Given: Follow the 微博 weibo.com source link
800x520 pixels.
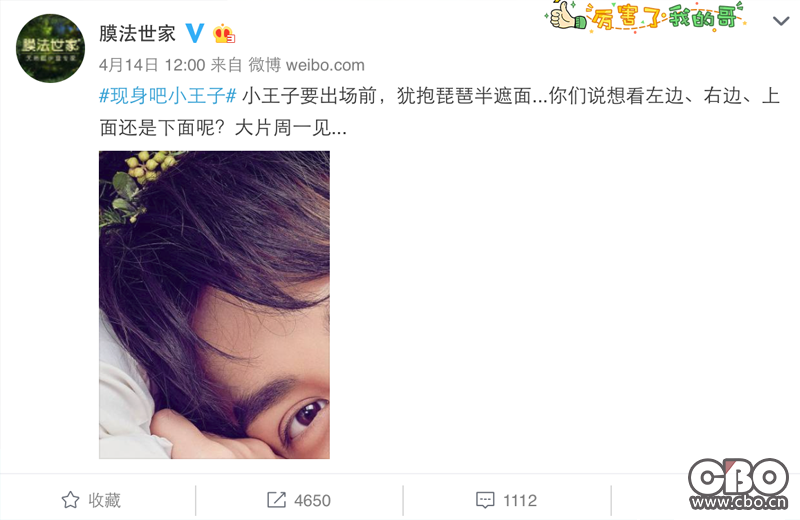Looking at the screenshot, I should click(x=306, y=65).
